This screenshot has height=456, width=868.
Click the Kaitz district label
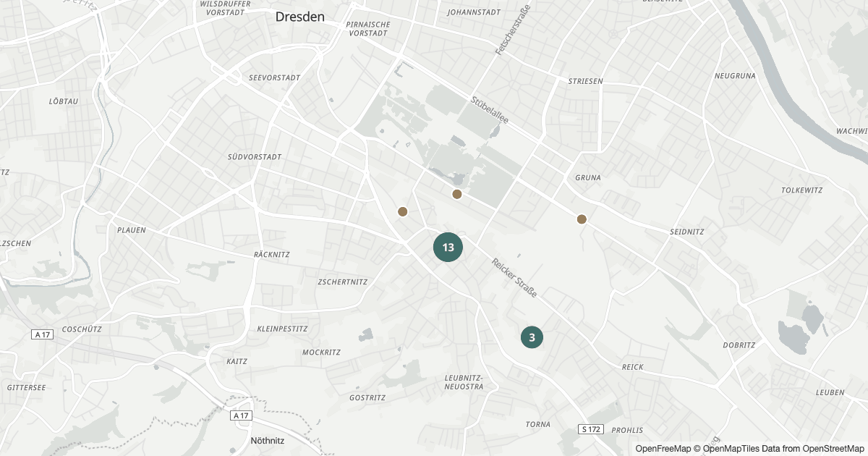click(x=237, y=361)
